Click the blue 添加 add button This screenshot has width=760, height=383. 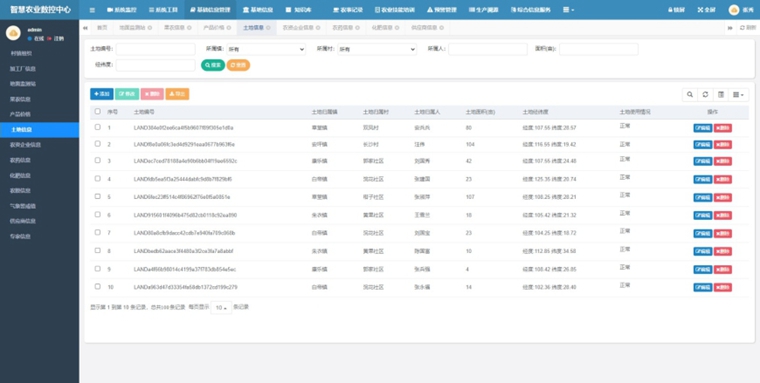coord(102,94)
